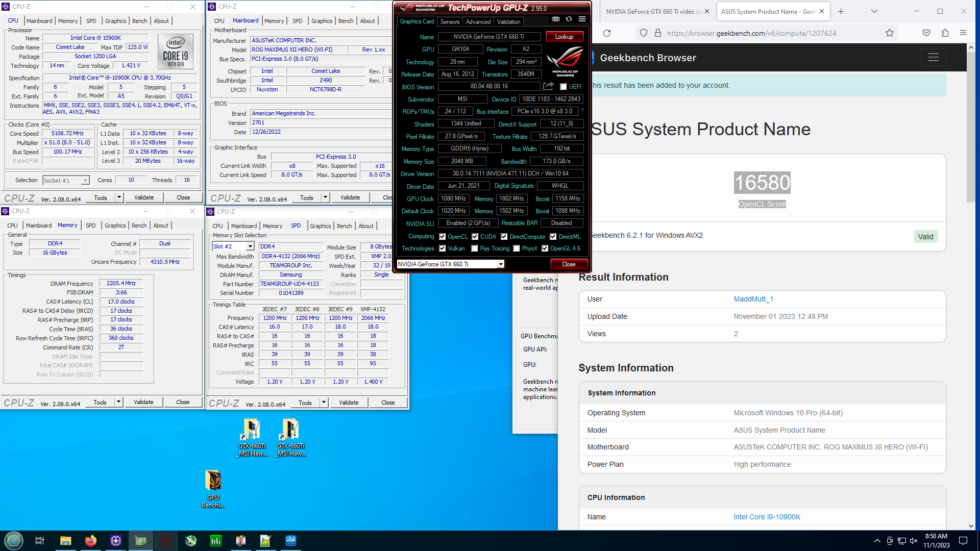The image size is (980, 551).
Task: Open the notification center icon
Action: [x=963, y=541]
